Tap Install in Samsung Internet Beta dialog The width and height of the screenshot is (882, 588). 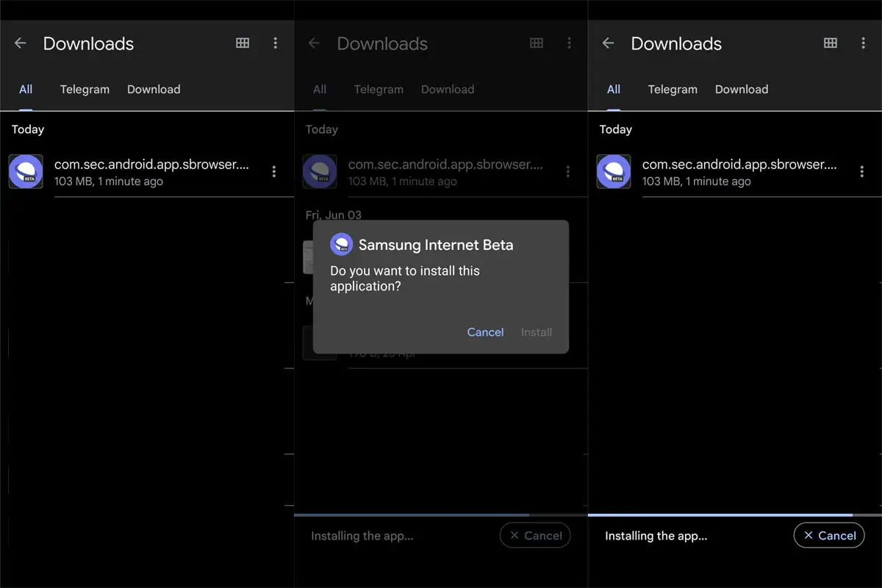click(537, 332)
